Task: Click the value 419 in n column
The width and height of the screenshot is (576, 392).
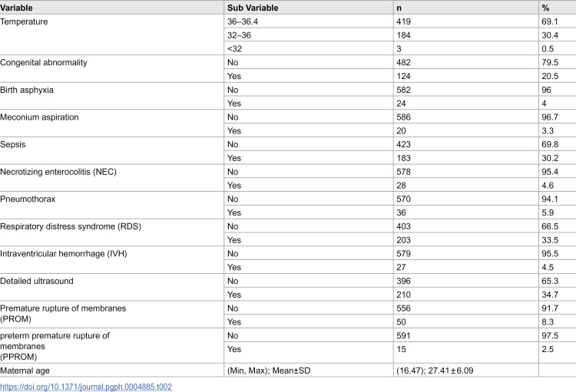Action: tap(403, 21)
